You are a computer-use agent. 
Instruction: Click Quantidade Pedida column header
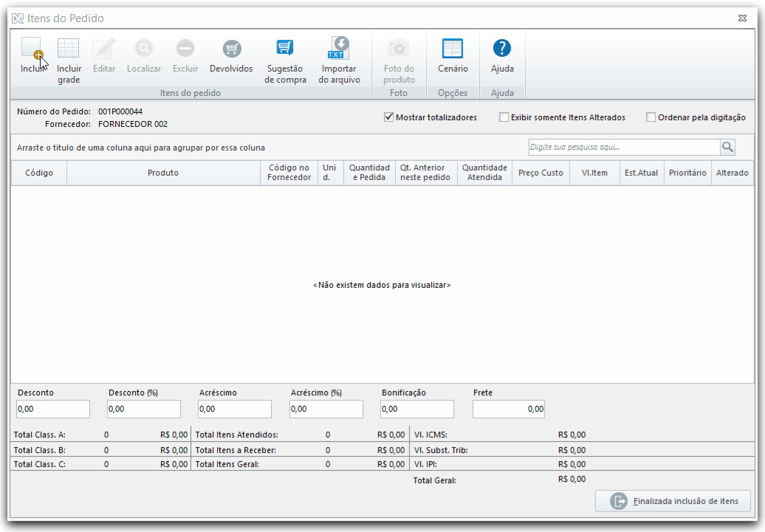[369, 173]
